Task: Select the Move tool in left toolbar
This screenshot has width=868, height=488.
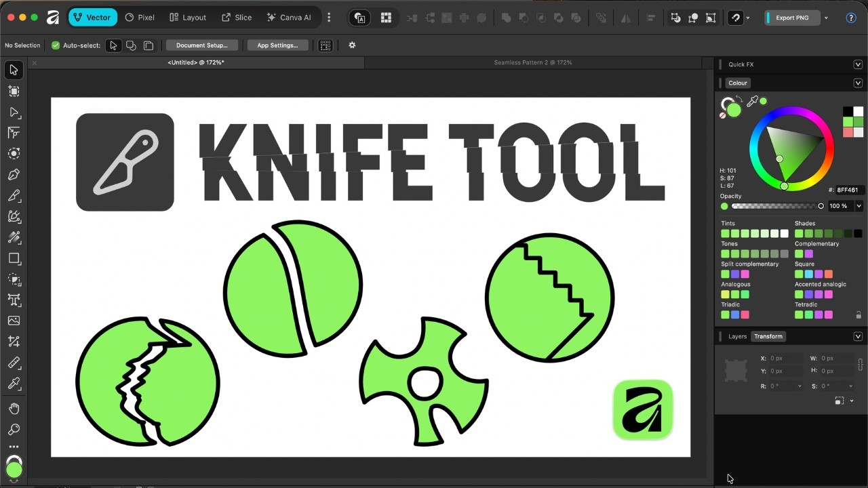Action: click(14, 70)
